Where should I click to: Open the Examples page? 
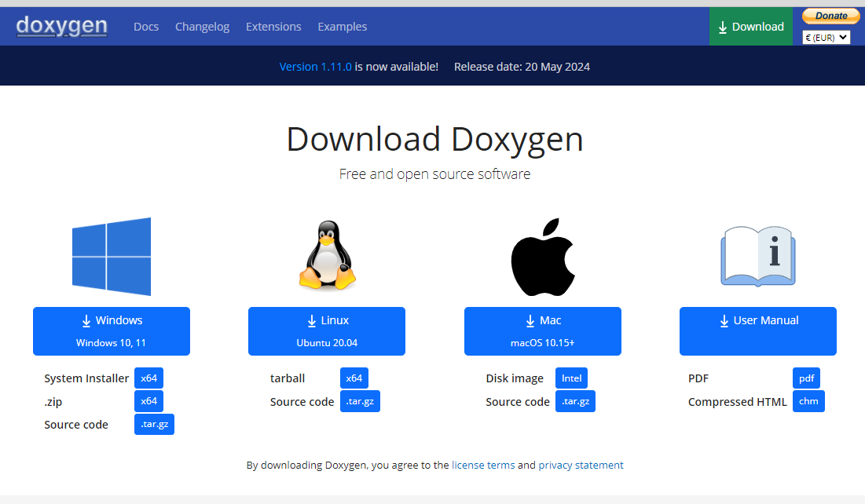[342, 26]
